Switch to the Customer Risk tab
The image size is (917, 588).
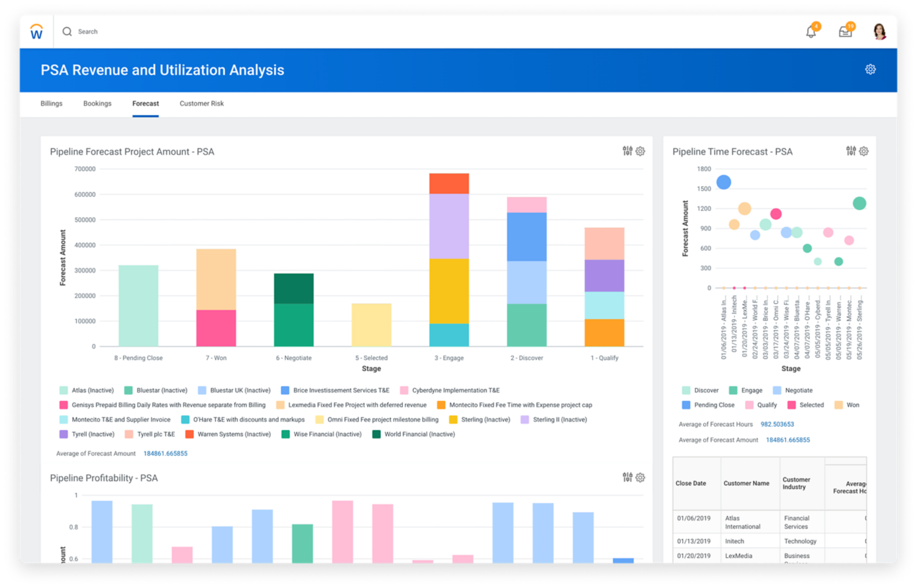202,104
